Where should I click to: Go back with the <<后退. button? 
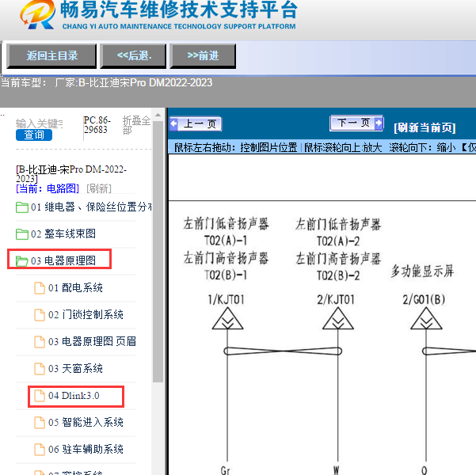coord(133,56)
